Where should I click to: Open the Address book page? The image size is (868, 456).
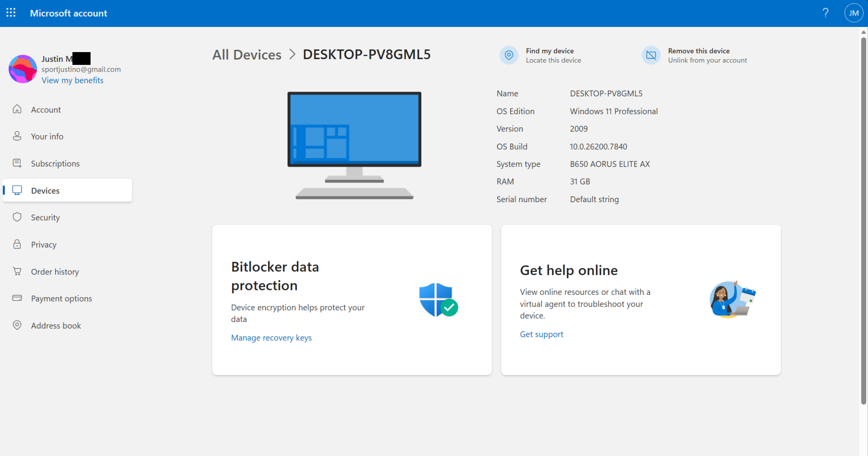[68, 325]
